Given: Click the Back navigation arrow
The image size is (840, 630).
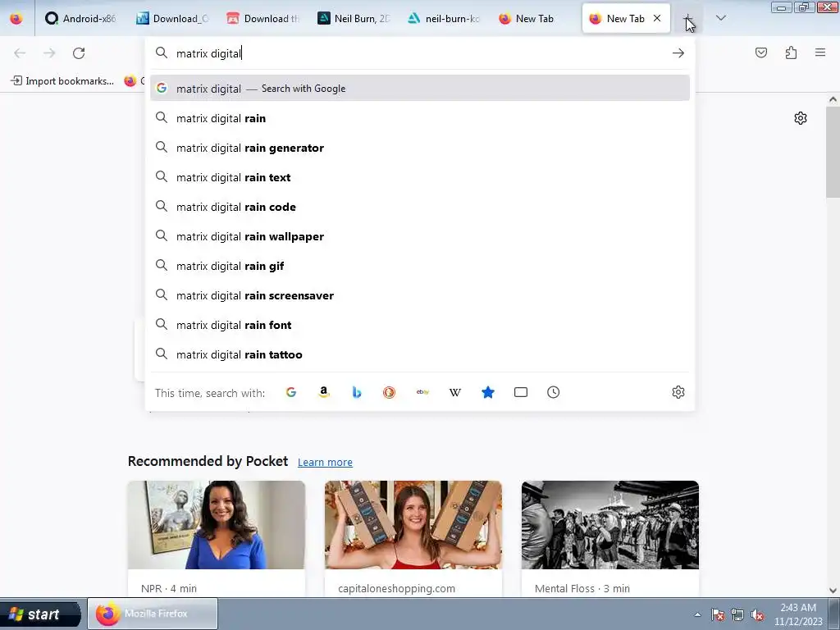Looking at the screenshot, I should point(20,53).
